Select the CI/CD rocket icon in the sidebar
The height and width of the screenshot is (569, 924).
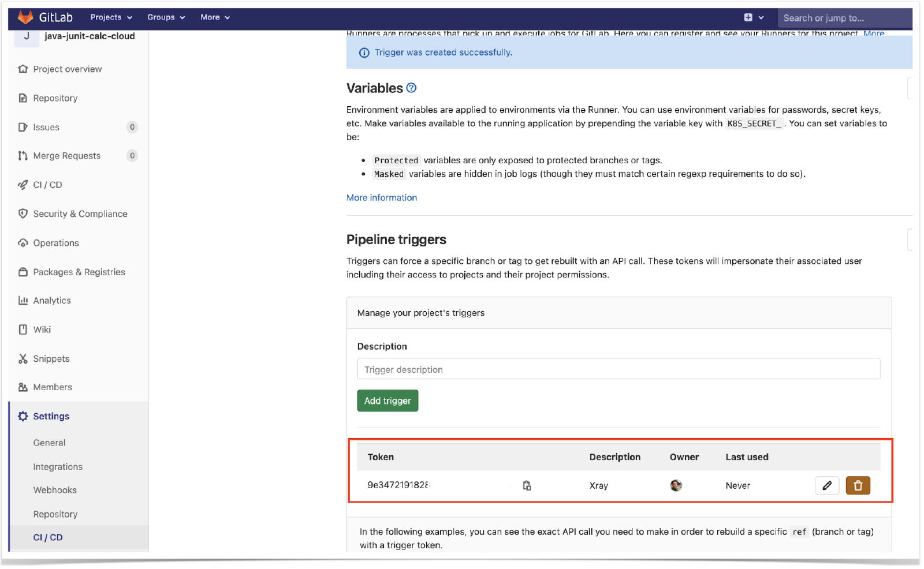pos(23,185)
